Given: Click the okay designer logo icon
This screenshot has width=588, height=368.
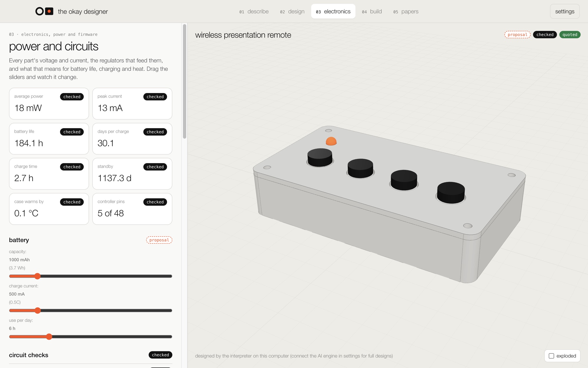Looking at the screenshot, I should click(44, 11).
